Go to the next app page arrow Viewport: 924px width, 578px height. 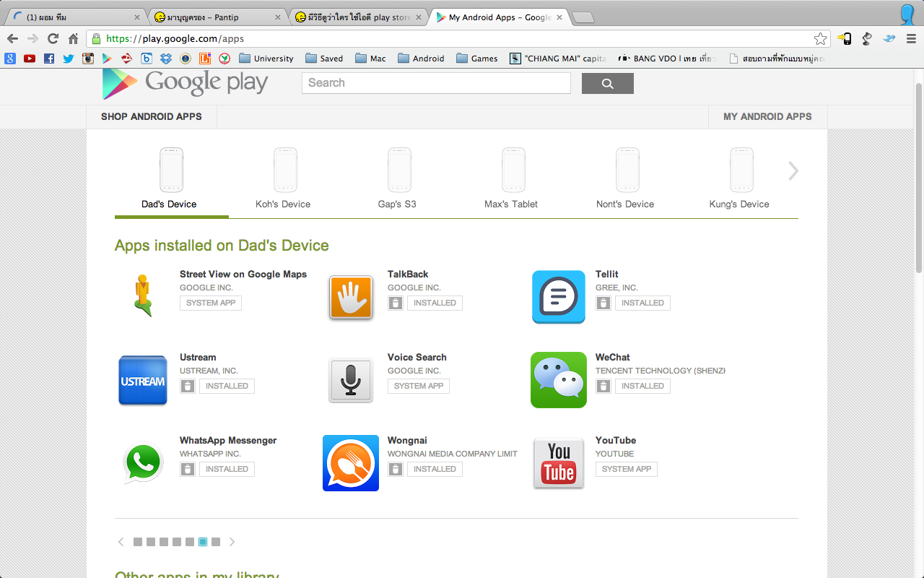[x=232, y=542]
